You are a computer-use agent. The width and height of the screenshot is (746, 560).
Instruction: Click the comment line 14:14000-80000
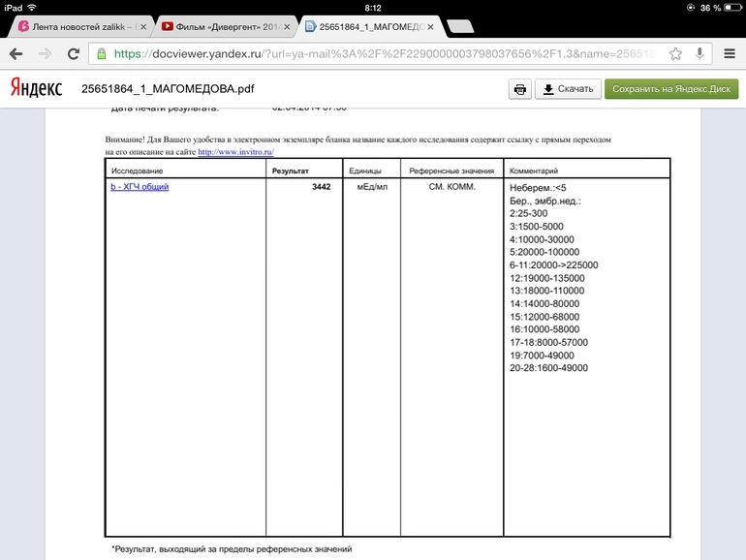point(544,303)
